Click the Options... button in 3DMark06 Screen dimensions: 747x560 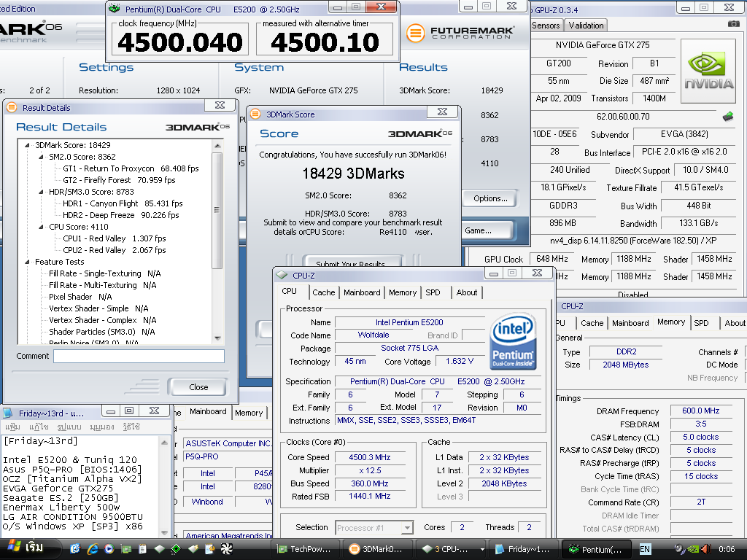click(490, 198)
